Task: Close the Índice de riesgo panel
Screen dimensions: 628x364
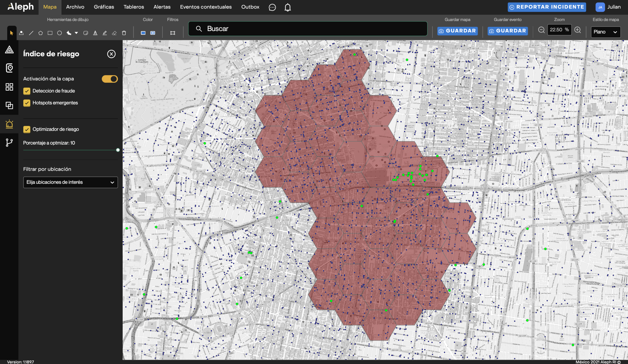Action: (111, 54)
